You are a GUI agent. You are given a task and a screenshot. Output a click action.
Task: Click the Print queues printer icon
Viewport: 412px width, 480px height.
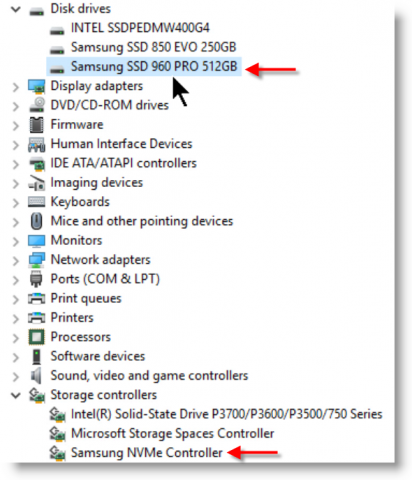pos(36,298)
